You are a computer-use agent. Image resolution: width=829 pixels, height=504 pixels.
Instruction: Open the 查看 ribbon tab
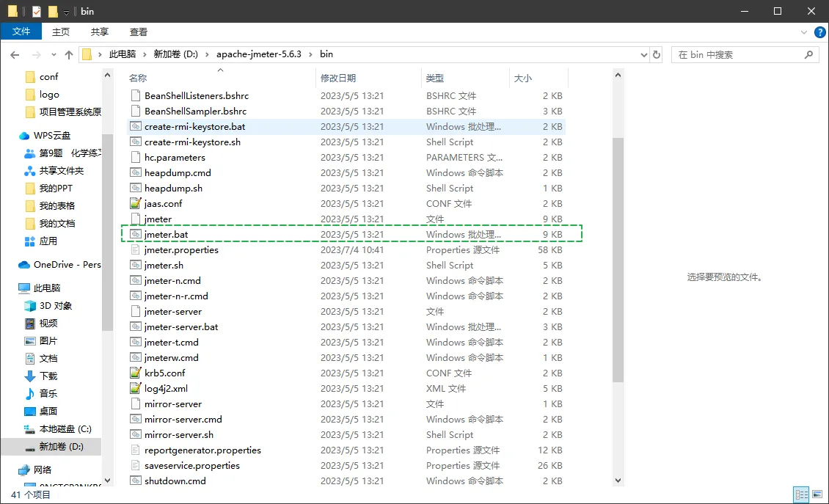pos(139,32)
